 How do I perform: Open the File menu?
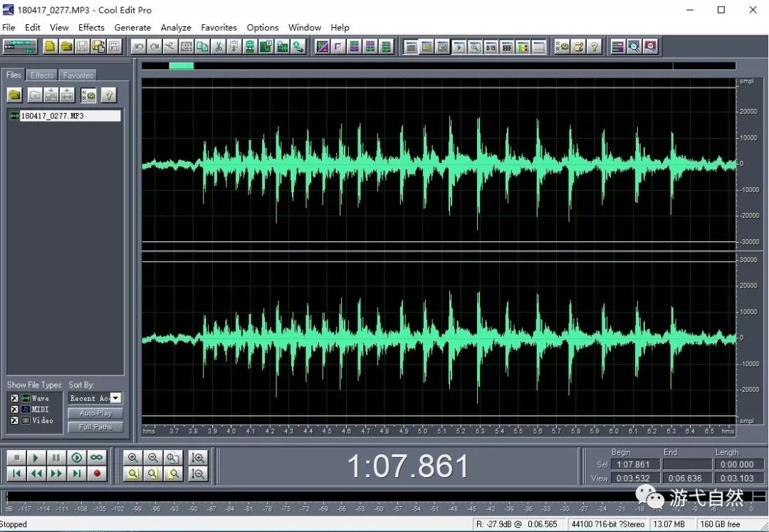[x=9, y=28]
